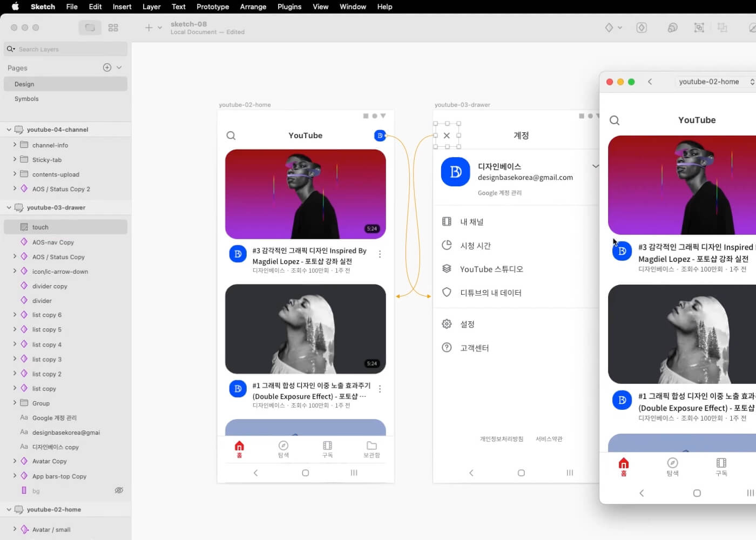Open the Insert dropdown arrow

coord(160,28)
